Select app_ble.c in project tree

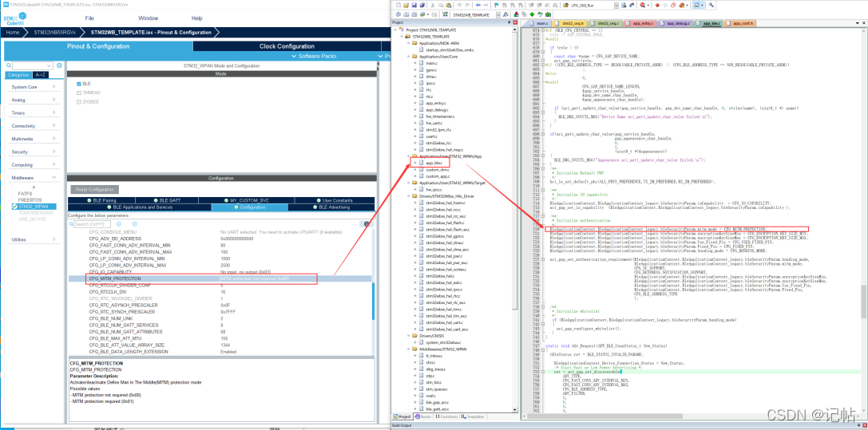click(x=434, y=163)
